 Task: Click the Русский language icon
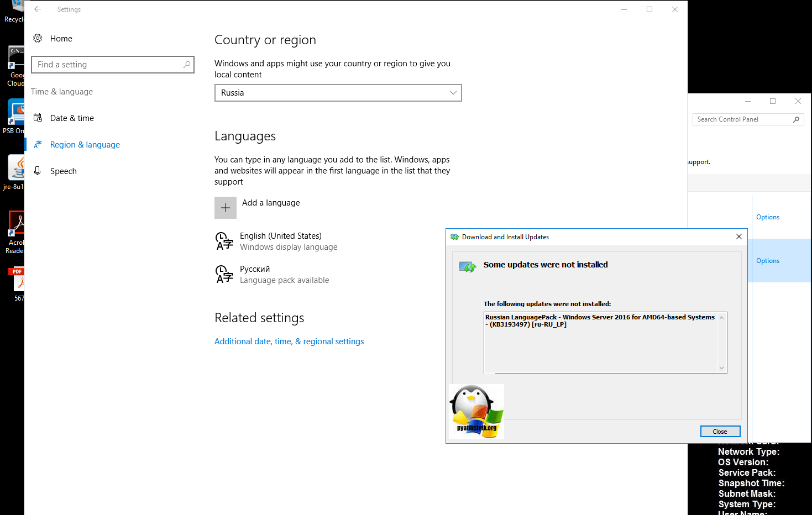click(224, 275)
